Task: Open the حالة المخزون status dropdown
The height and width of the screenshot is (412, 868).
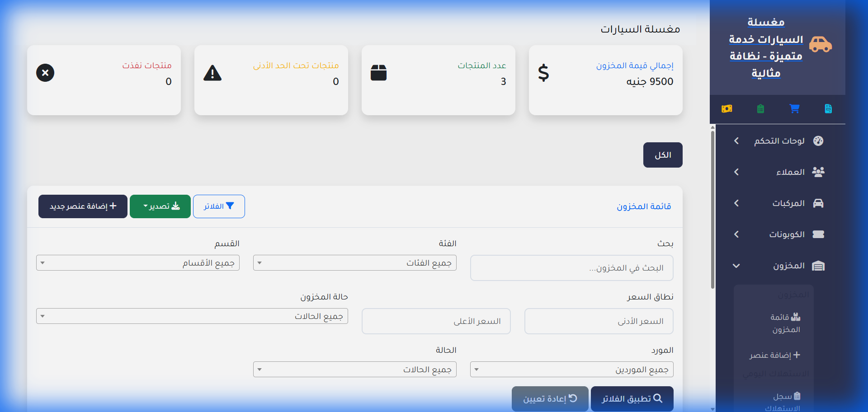Action: [x=192, y=316]
